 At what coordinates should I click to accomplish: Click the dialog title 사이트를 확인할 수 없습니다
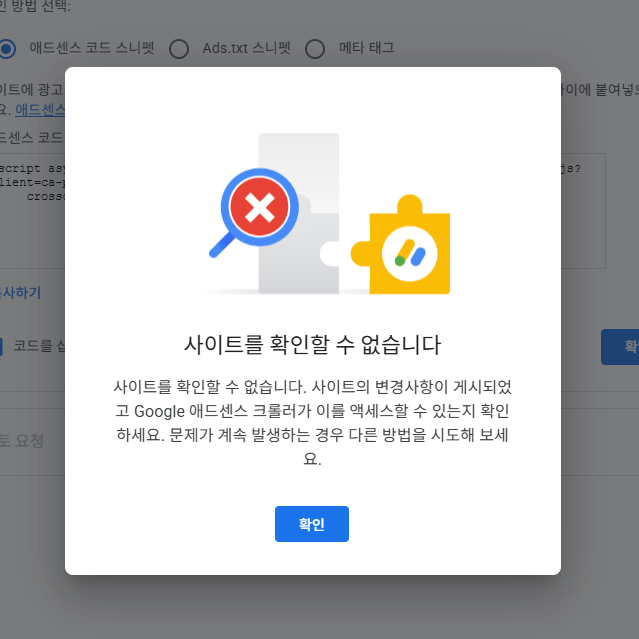(313, 345)
